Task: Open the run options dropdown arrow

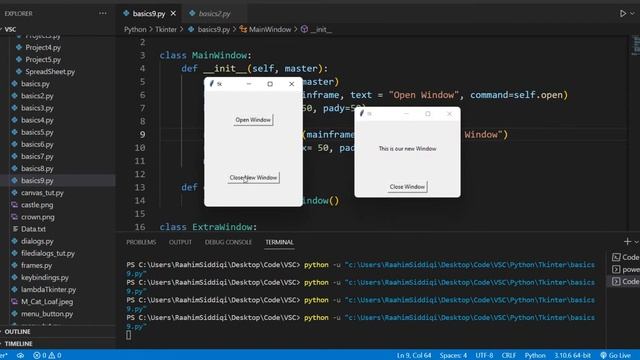Action: 632,13
